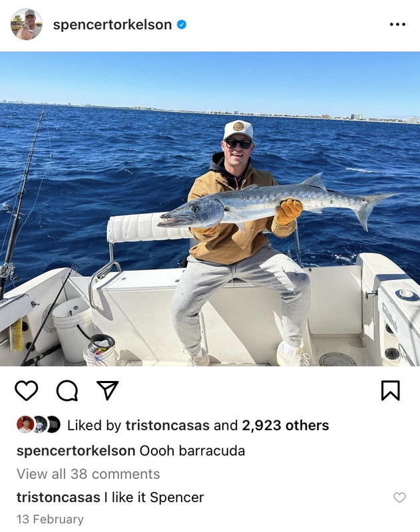
Task: Click the second liker avatar thumbnail
Action: click(x=41, y=424)
